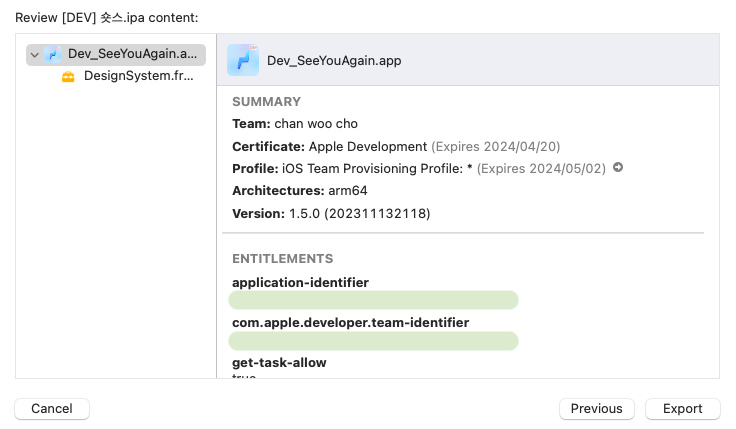Click the iOS Team Provisioning Profile text
The image size is (736, 429).
[x=372, y=169]
